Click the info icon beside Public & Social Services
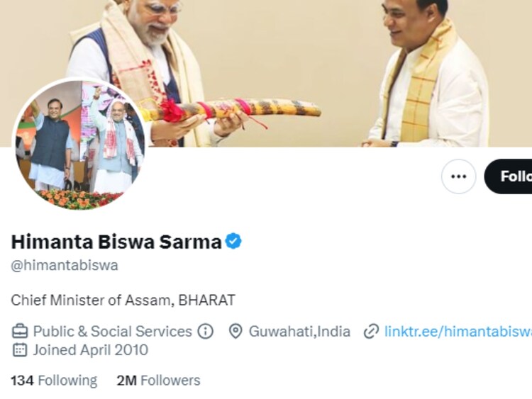The height and width of the screenshot is (399, 532). pyautogui.click(x=205, y=331)
